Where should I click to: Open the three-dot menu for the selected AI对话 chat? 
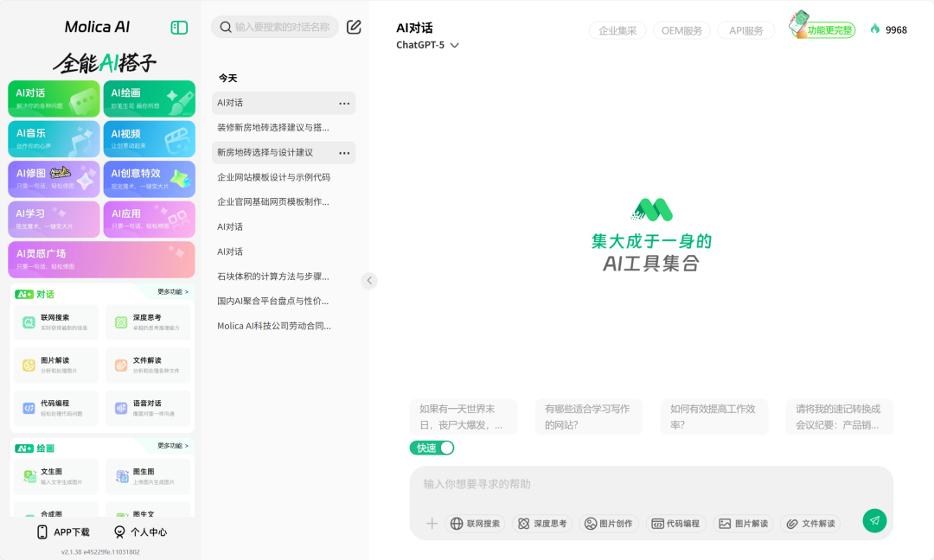344,104
